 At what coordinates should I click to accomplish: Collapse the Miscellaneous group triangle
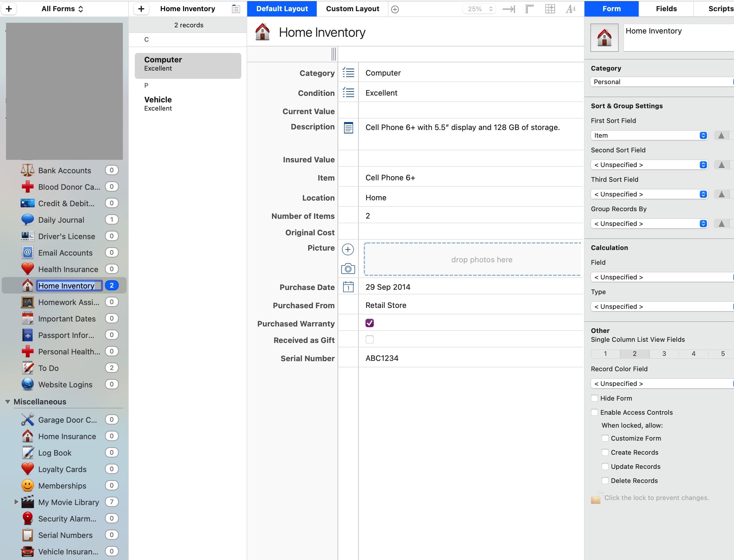7,402
